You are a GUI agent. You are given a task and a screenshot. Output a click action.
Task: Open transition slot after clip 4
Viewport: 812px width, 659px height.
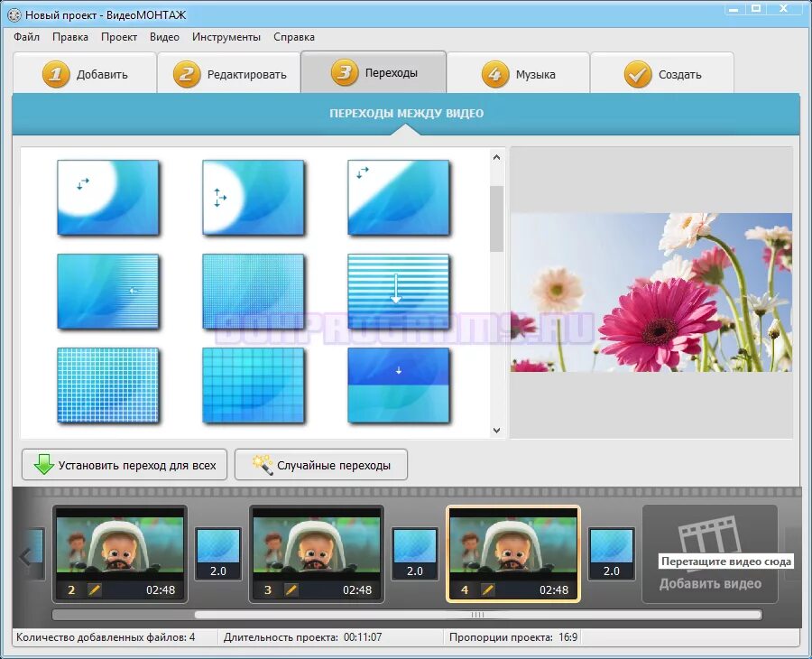(x=612, y=553)
